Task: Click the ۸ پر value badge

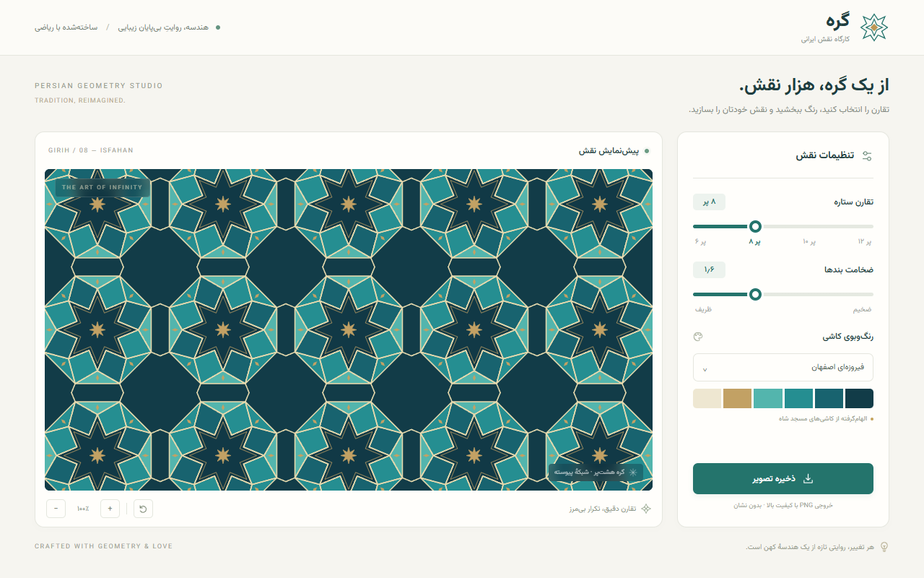Action: 709,202
